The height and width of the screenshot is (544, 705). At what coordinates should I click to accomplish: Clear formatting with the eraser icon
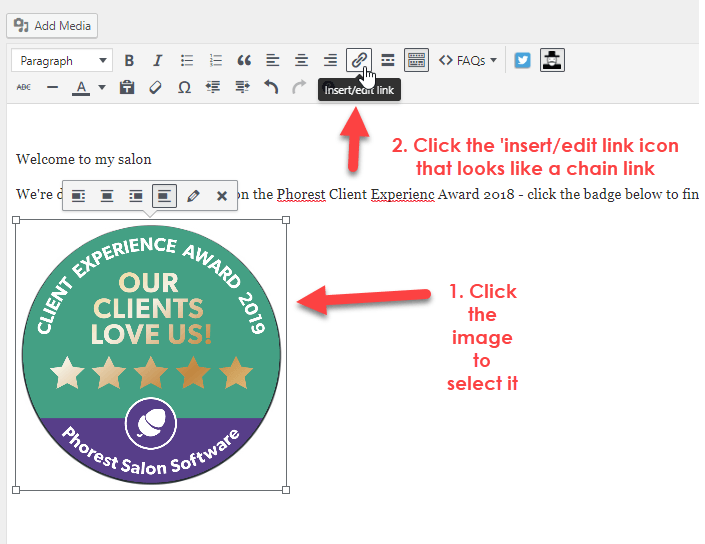click(x=156, y=87)
